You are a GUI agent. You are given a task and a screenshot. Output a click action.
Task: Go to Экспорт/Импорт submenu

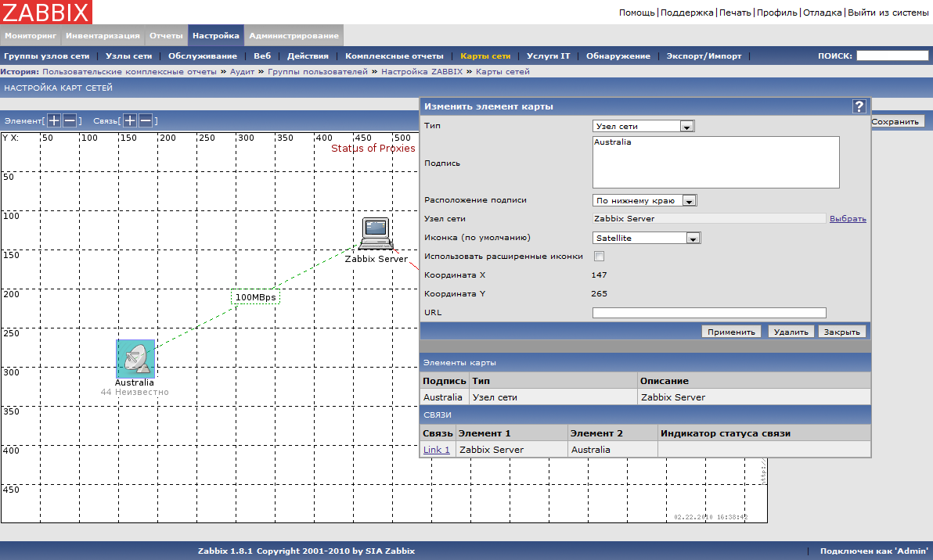point(704,56)
